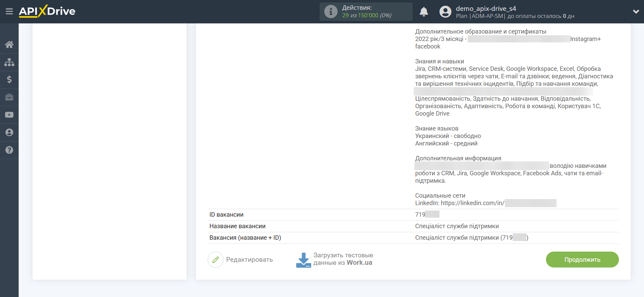Open briefcase services icon in sidebar
644x297 pixels.
click(9, 97)
